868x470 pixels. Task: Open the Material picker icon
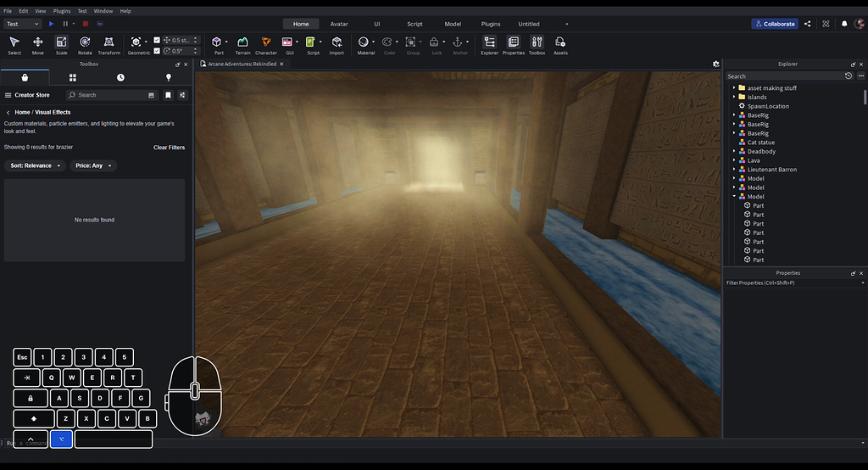[x=363, y=42]
